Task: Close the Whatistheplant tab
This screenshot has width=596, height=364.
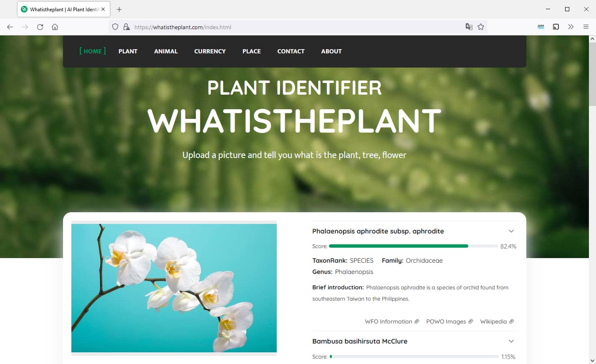Action: (103, 9)
